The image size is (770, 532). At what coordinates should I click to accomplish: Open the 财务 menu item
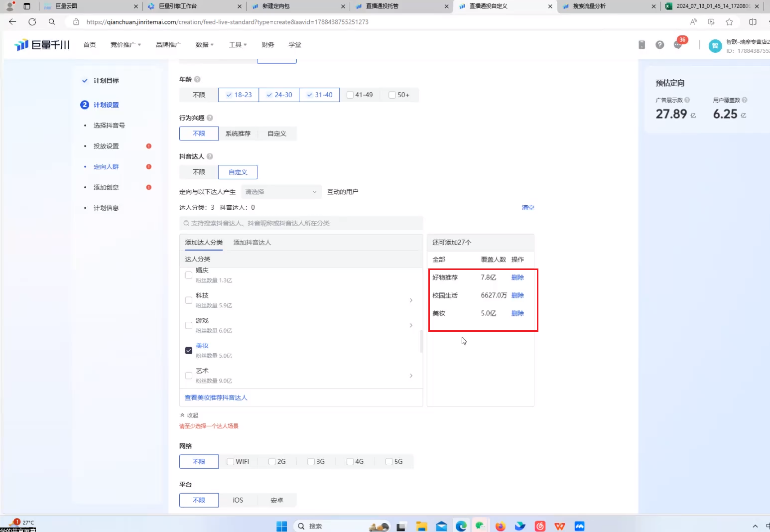pyautogui.click(x=268, y=45)
